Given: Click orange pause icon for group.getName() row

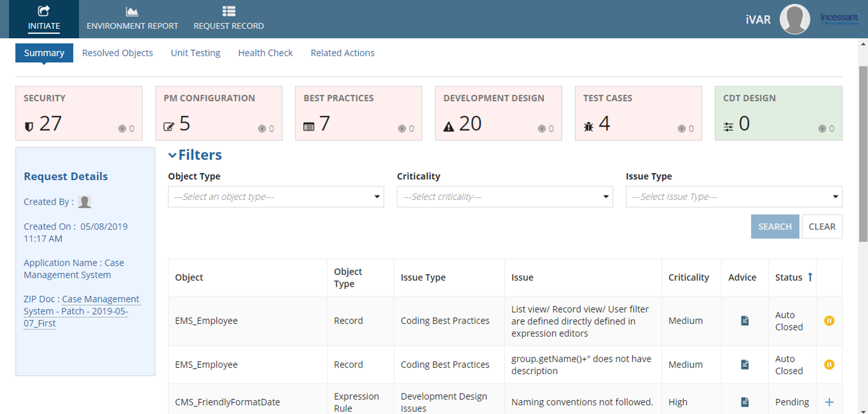Looking at the screenshot, I should click(829, 364).
